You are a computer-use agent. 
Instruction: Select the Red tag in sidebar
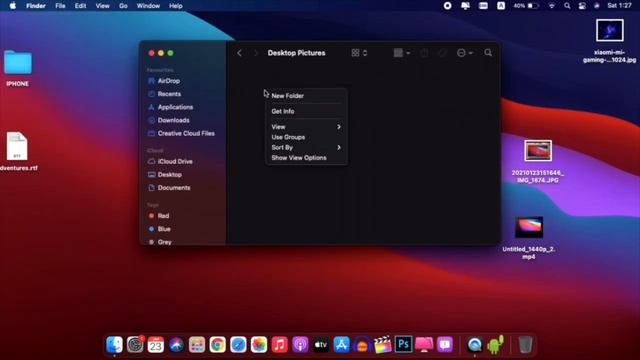pos(159,216)
